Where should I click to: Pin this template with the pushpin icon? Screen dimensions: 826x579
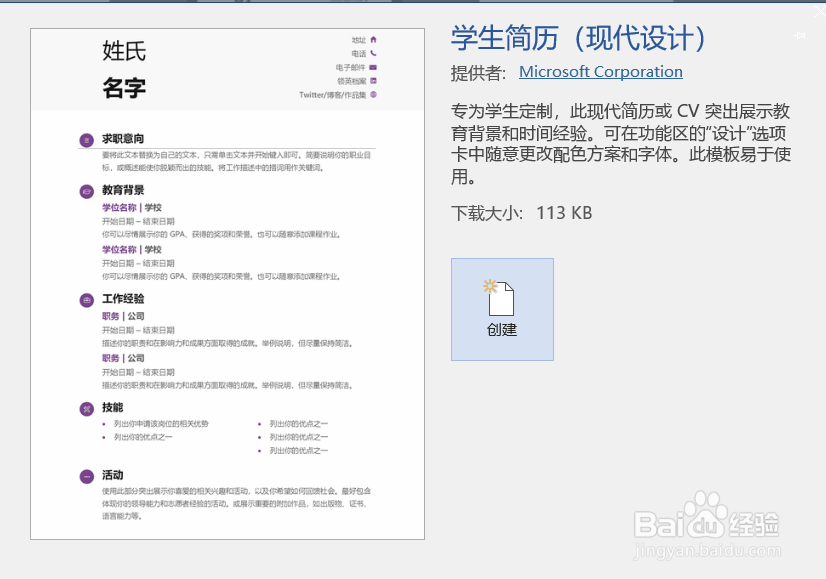[x=799, y=35]
